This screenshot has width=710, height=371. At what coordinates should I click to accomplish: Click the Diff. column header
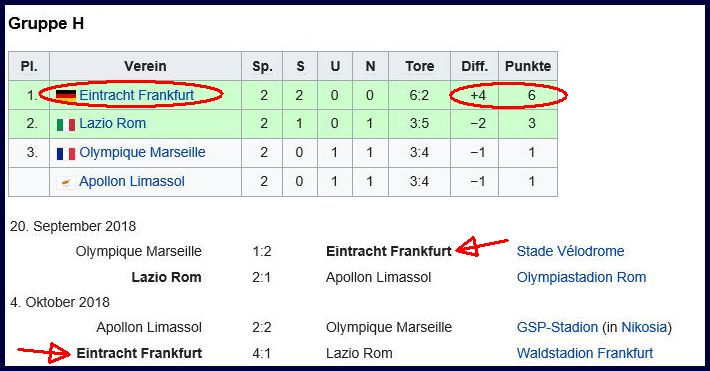click(475, 66)
